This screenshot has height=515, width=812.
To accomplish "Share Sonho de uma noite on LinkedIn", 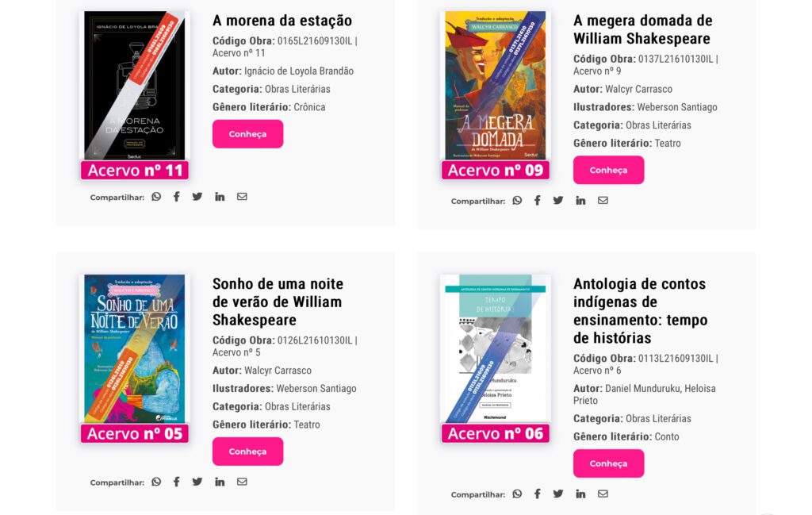I will (220, 482).
